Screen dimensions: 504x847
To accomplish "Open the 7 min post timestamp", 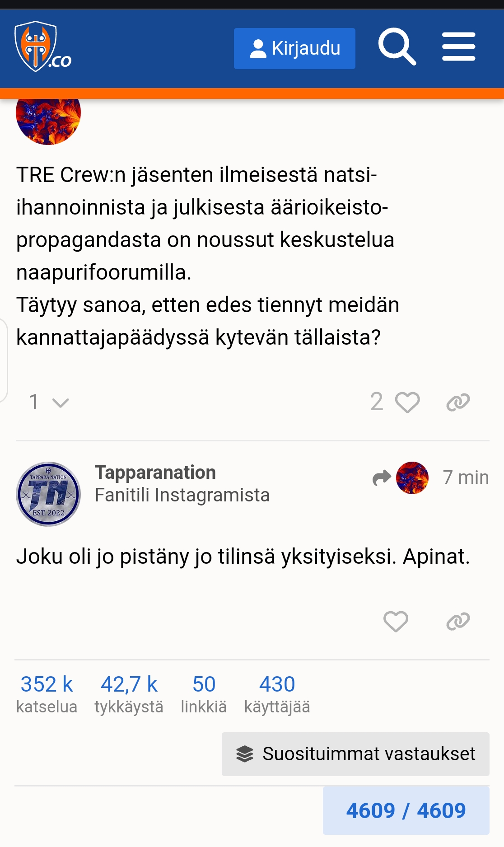I will 466,477.
